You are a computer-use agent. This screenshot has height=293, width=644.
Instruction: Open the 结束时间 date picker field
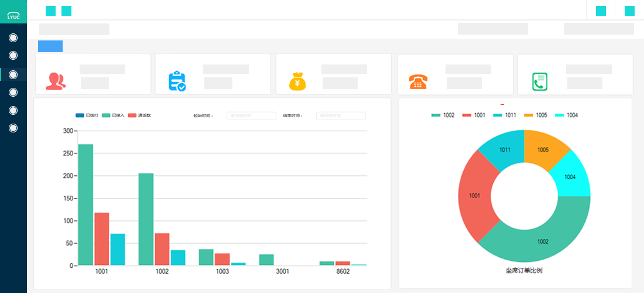pyautogui.click(x=341, y=115)
